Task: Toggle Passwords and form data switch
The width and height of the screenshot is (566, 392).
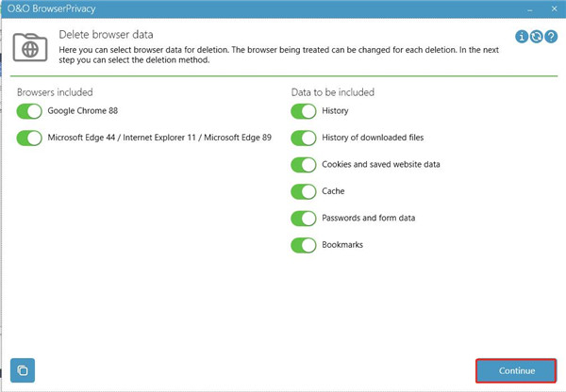Action: click(304, 219)
